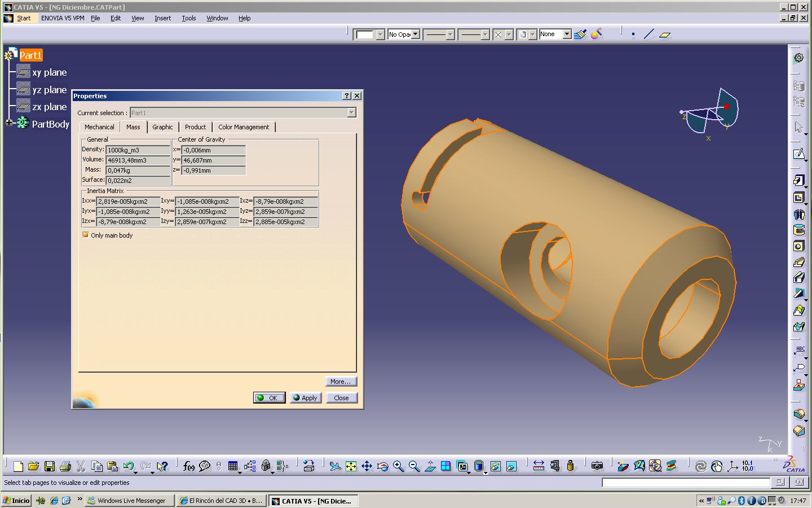The image size is (812, 508).
Task: Switch to the Graphic tab
Action: (162, 127)
